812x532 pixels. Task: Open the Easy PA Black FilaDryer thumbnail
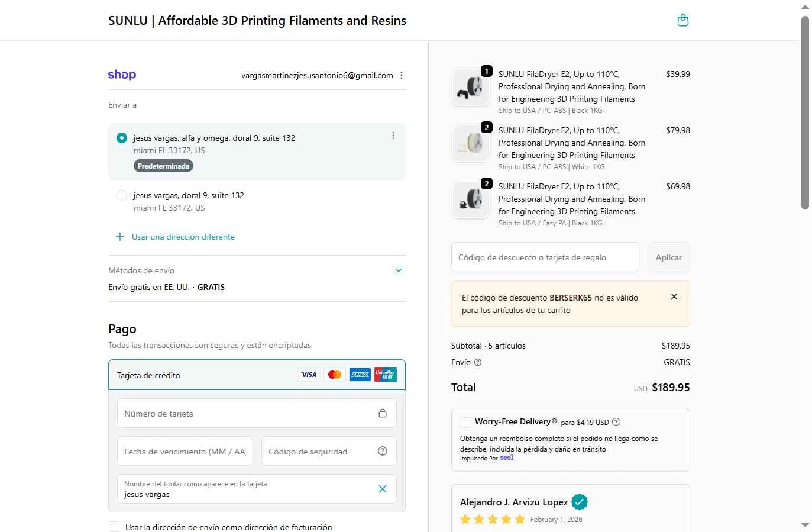point(471,199)
